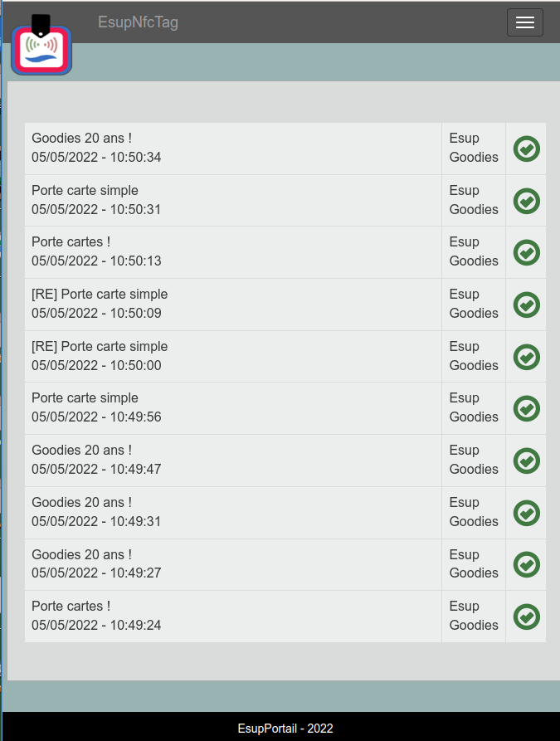Click green check icon for 10:49:24 entry

tap(527, 617)
